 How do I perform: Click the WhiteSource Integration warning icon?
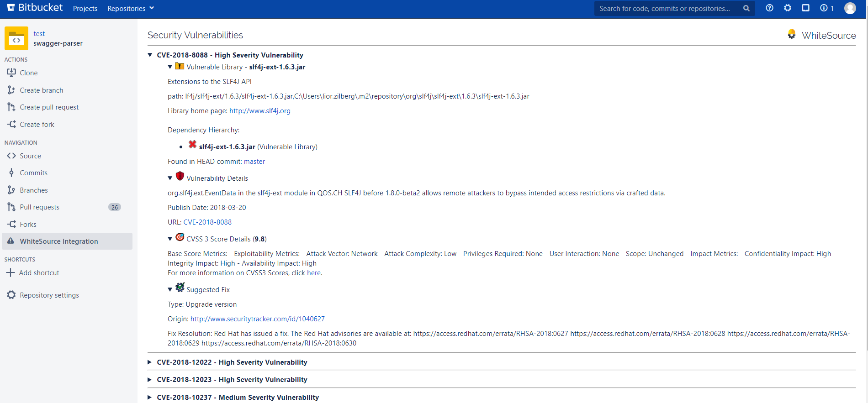point(11,241)
